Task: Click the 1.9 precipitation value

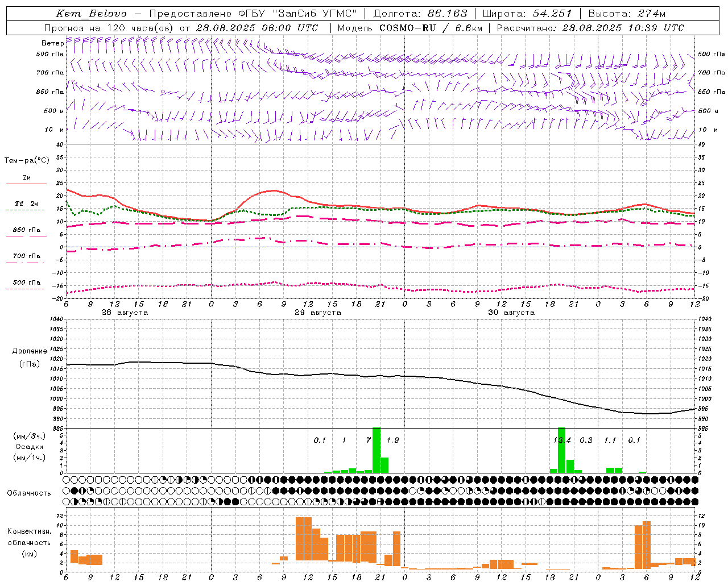Action: point(392,440)
